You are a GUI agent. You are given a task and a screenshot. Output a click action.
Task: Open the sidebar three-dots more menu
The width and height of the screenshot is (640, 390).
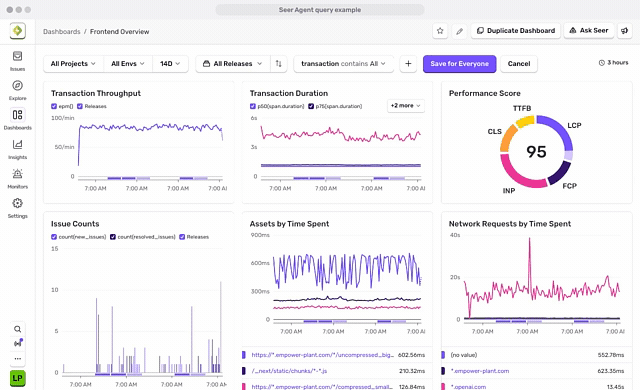17,359
